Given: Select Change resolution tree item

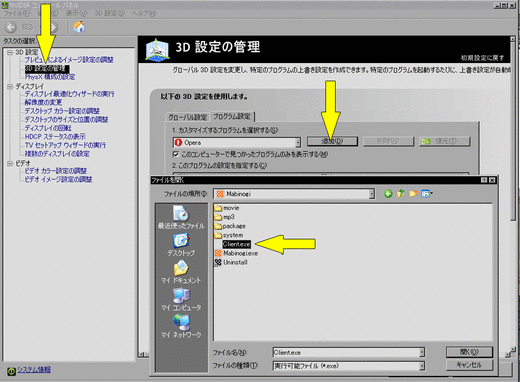Looking at the screenshot, I should point(43,102).
